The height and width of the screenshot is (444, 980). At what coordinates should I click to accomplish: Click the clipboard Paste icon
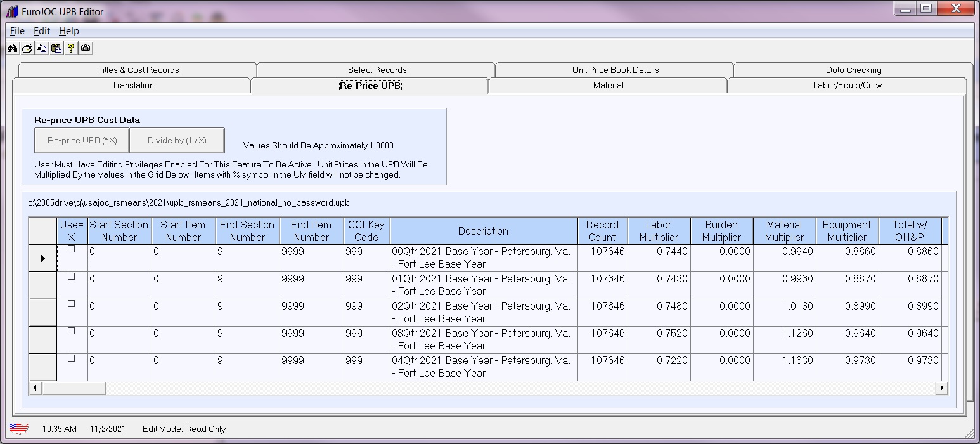[56, 48]
